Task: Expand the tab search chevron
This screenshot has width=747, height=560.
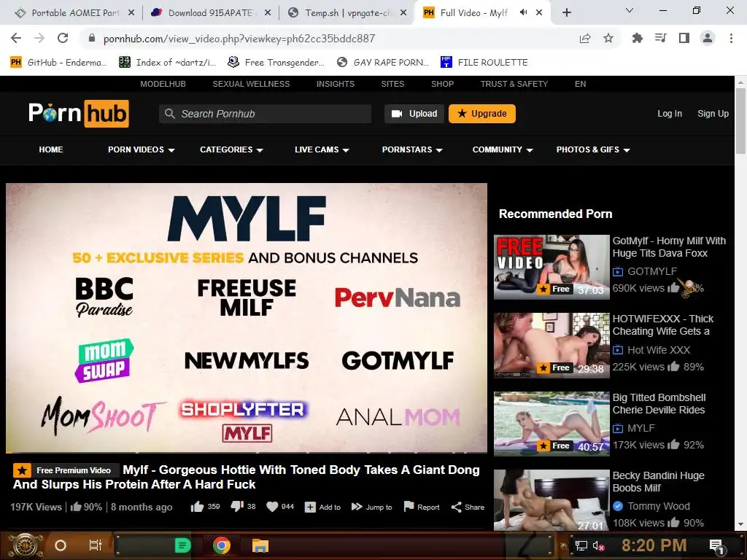Action: click(630, 10)
